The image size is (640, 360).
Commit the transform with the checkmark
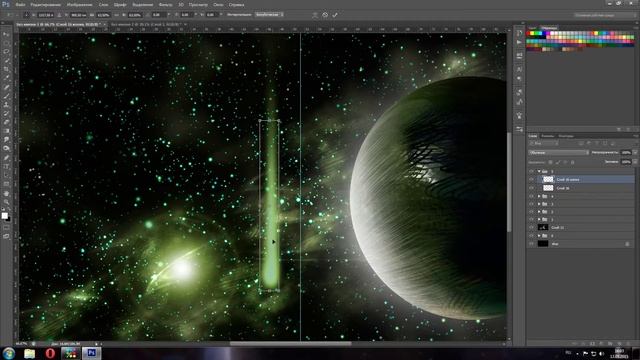(x=335, y=15)
